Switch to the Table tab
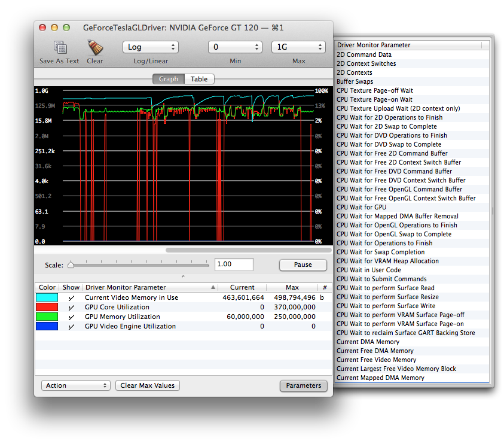504x444 pixels. (199, 79)
